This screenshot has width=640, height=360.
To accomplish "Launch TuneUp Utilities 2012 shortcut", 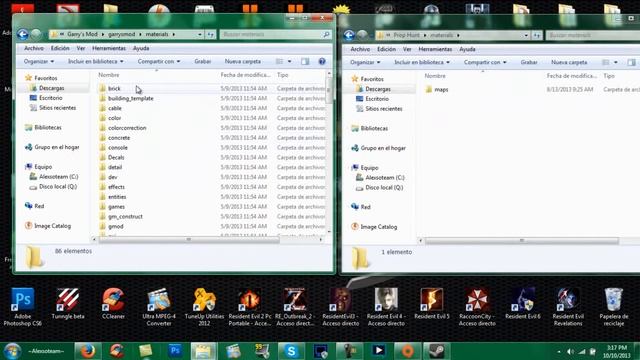I will click(204, 306).
